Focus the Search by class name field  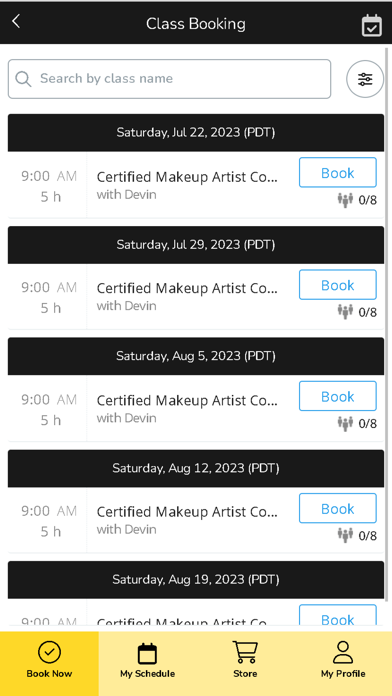pos(170,79)
